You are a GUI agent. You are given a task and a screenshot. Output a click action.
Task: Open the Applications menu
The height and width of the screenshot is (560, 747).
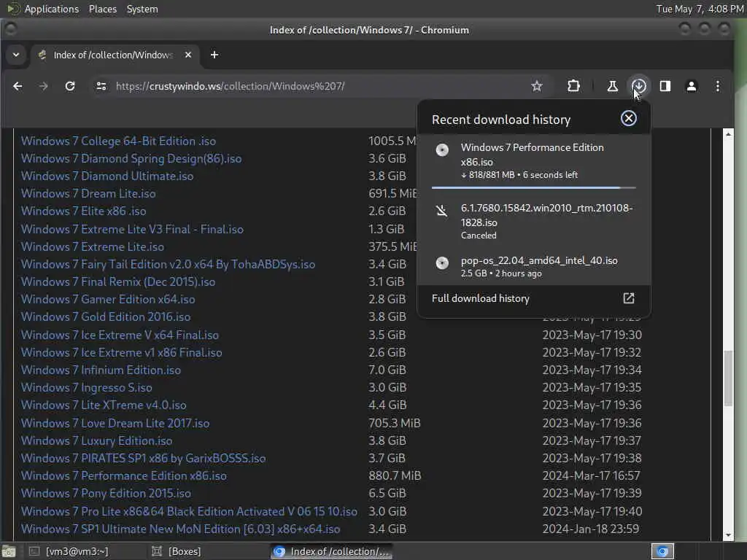click(x=52, y=9)
